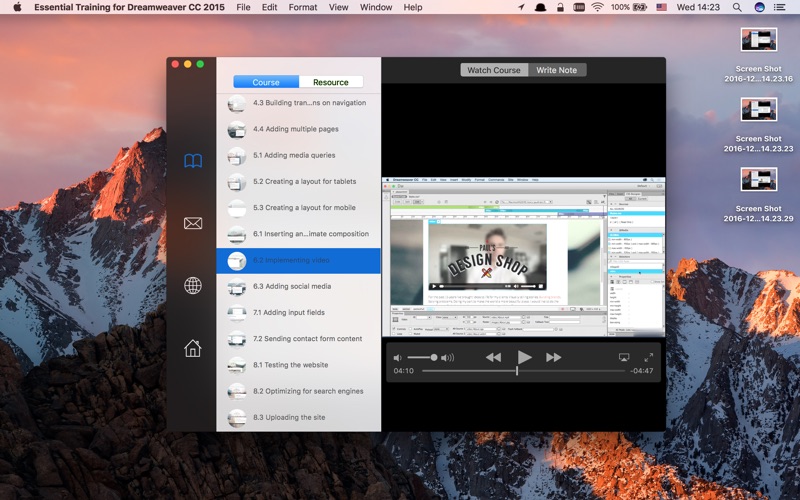Click the hat-shaped menu bar icon
The width and height of the screenshot is (800, 500).
point(540,7)
